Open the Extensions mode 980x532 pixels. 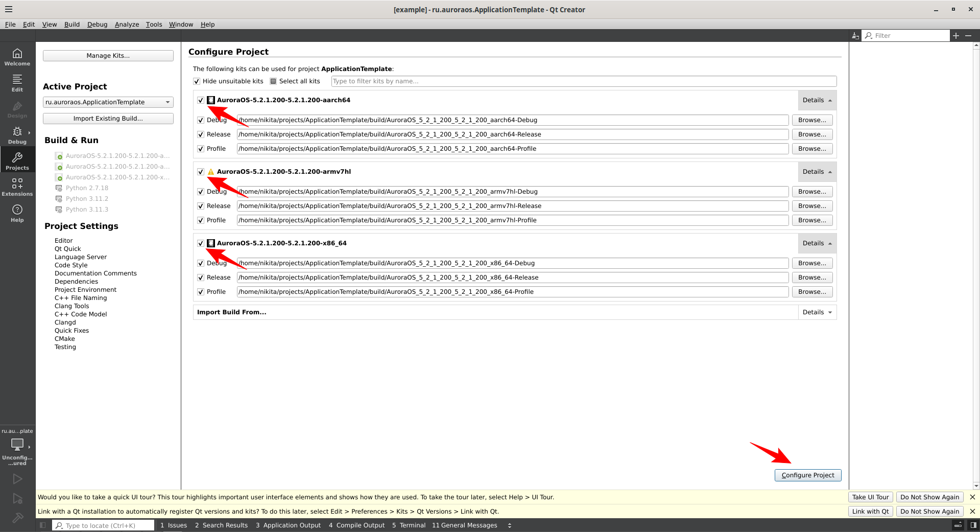coord(17,187)
